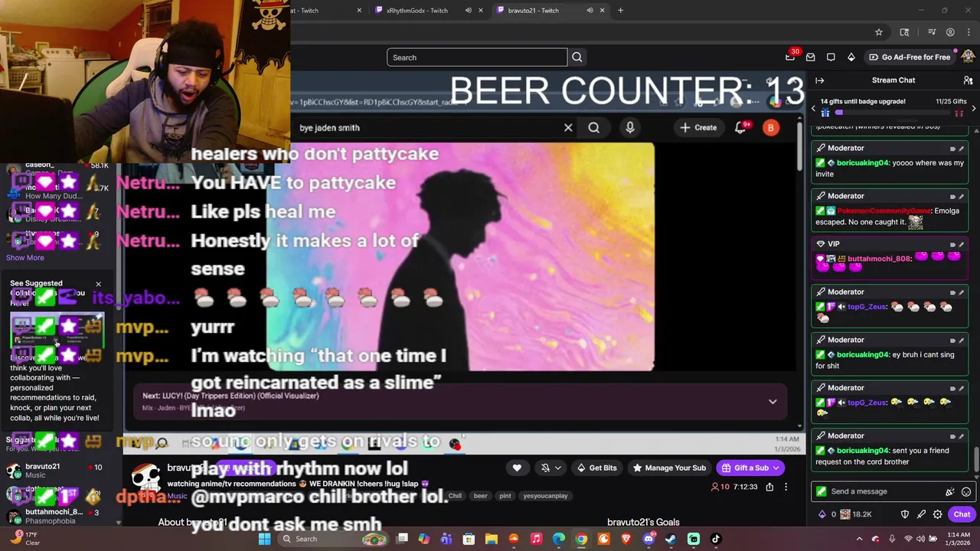Image resolution: width=980 pixels, height=551 pixels.
Task: Click the Twitch search magnifier button
Action: click(x=577, y=57)
